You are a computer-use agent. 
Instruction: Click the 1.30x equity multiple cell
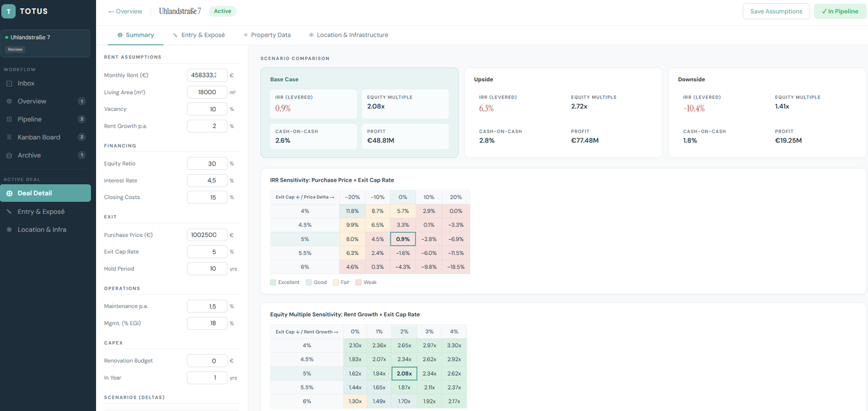[x=355, y=401]
